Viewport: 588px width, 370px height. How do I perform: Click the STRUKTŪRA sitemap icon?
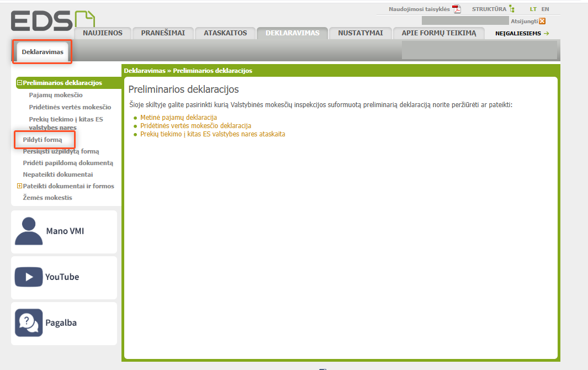[x=512, y=9]
